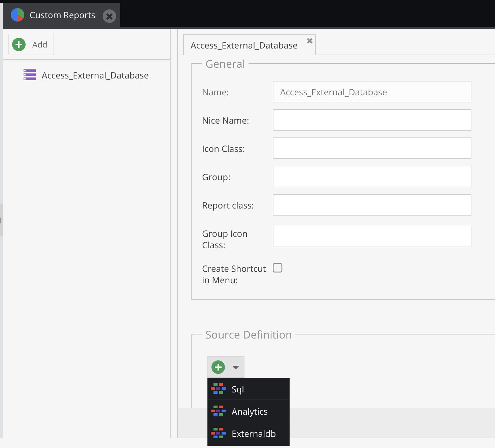Click into the Group text field
This screenshot has height=448, width=495.
coord(372,177)
